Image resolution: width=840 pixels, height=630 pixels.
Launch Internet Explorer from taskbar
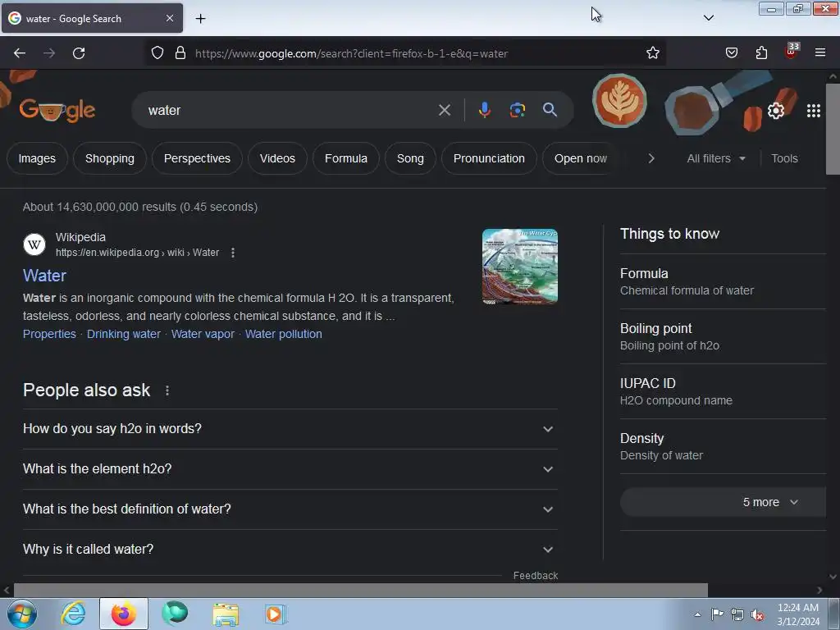click(73, 614)
